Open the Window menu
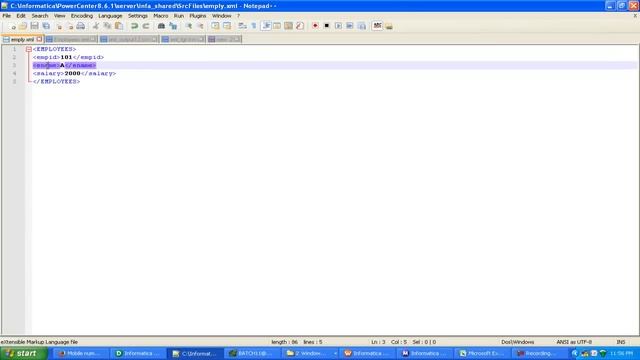Screen dimensions: 640x360 (x=221, y=16)
